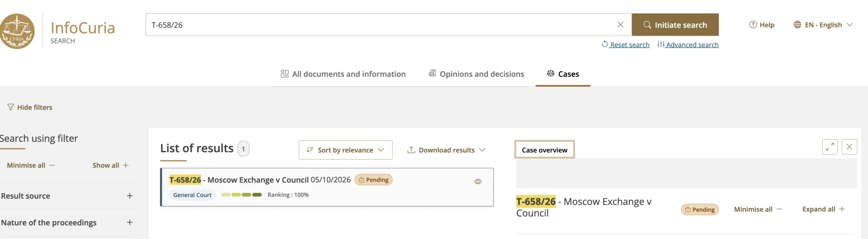Image resolution: width=868 pixels, height=239 pixels.
Task: Open the Sort by relevance dropdown
Action: [x=345, y=150]
